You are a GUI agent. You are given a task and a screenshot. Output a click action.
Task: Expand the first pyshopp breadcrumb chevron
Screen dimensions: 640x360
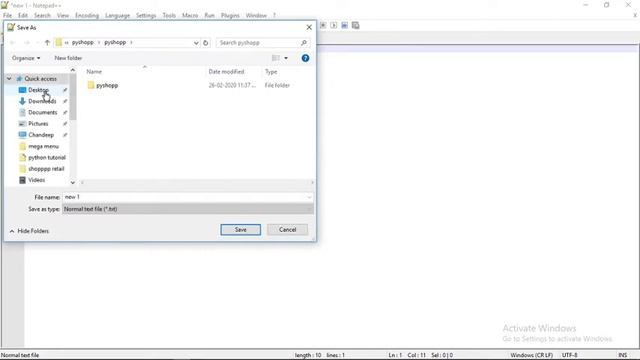coord(99,42)
